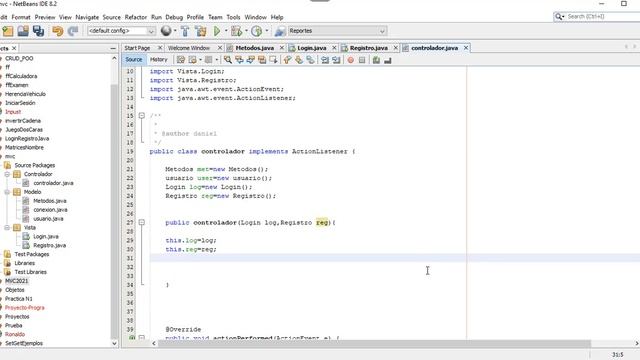640x360 pixels.
Task: Jump to Next Bookmark icon
Action: [299, 60]
